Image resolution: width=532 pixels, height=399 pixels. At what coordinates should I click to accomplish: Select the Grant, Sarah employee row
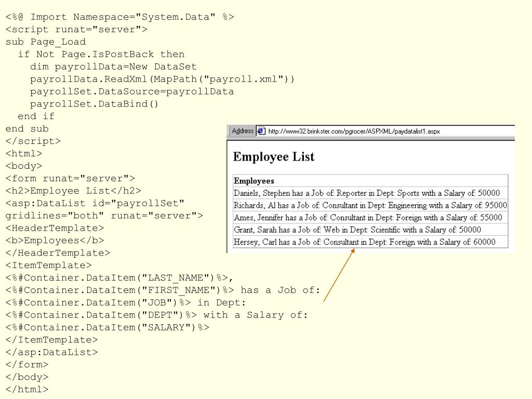click(370, 230)
